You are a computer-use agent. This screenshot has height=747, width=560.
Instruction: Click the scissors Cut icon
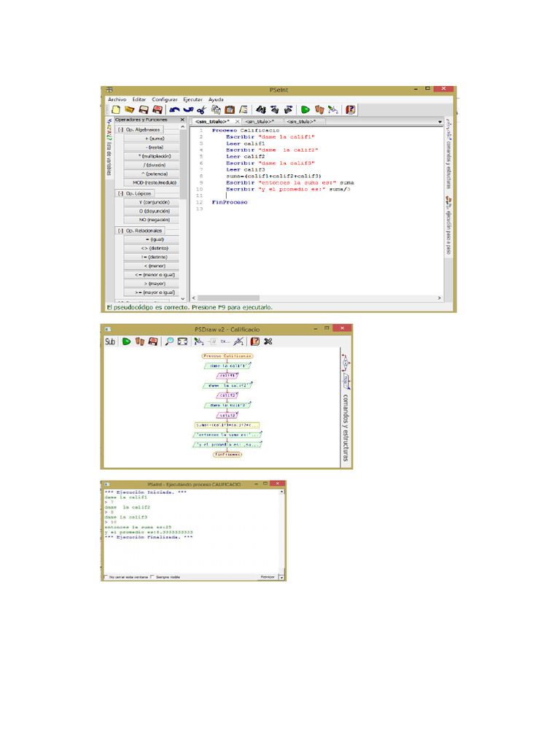click(202, 109)
